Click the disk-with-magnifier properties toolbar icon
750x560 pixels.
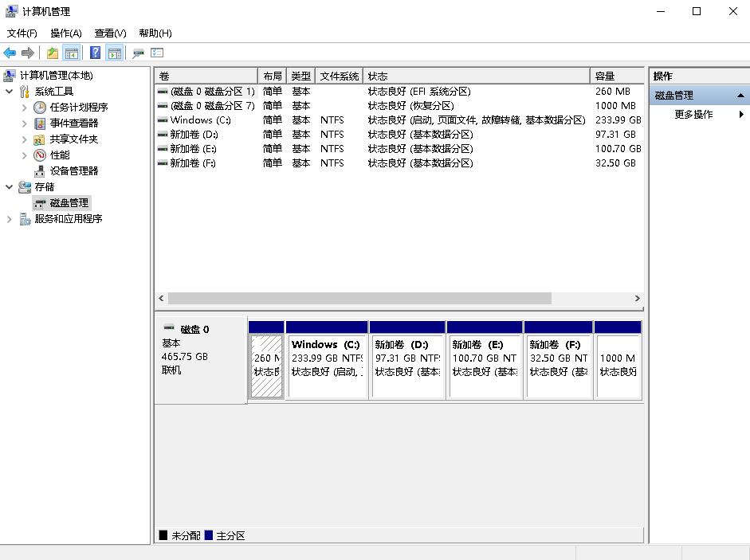138,53
